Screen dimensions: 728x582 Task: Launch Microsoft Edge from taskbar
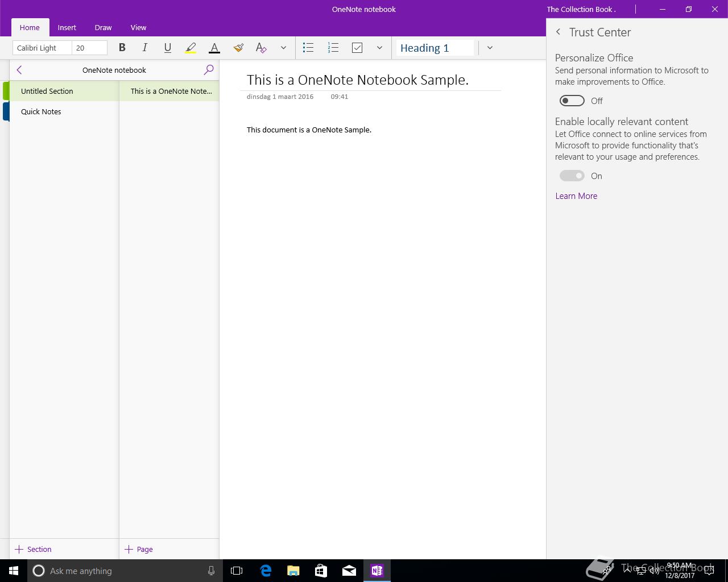[266, 571]
